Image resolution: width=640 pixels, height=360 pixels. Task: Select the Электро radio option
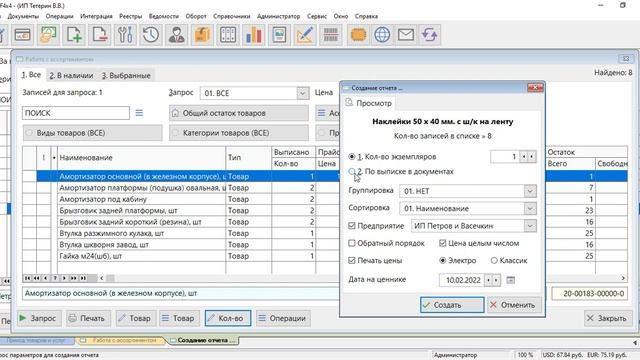(x=442, y=260)
